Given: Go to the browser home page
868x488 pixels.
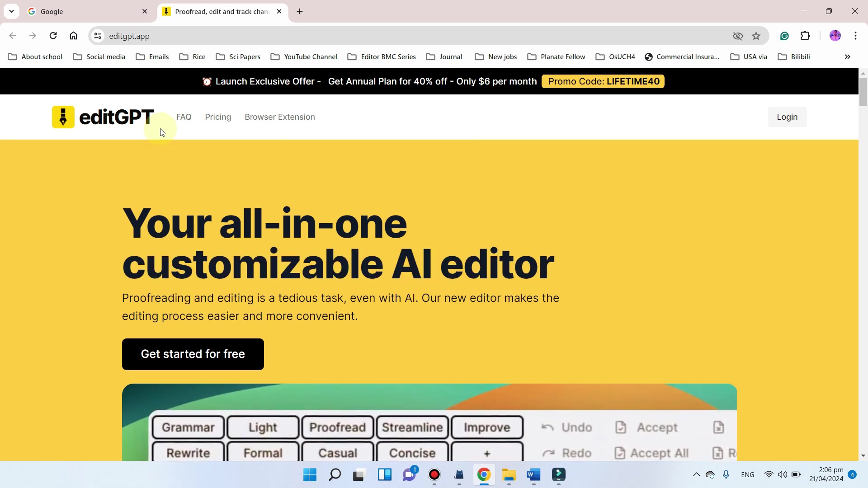Looking at the screenshot, I should tap(73, 36).
